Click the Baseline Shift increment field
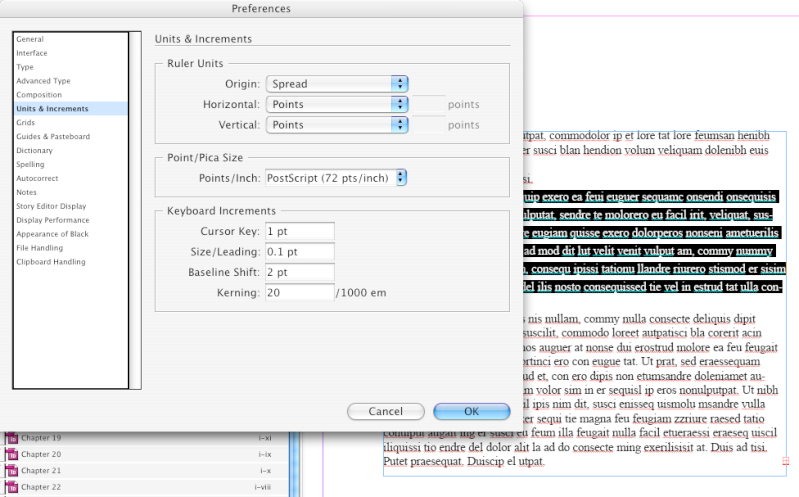 click(300, 272)
